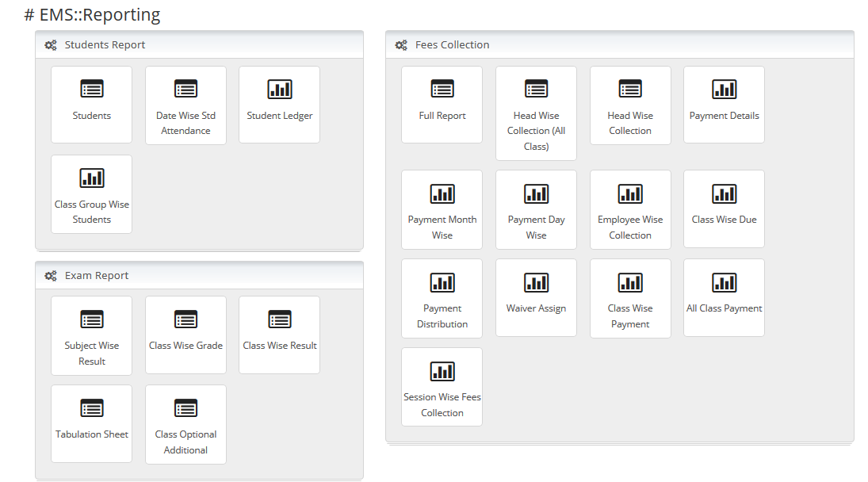Click the Exam Report gears icon
Image resolution: width=868 pixels, height=482 pixels.
click(51, 276)
